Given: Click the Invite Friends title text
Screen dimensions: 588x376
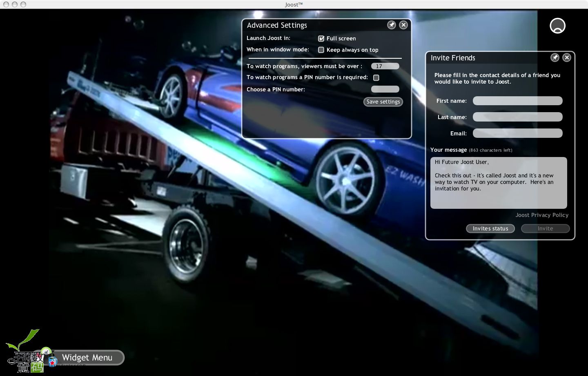Looking at the screenshot, I should pyautogui.click(x=453, y=58).
